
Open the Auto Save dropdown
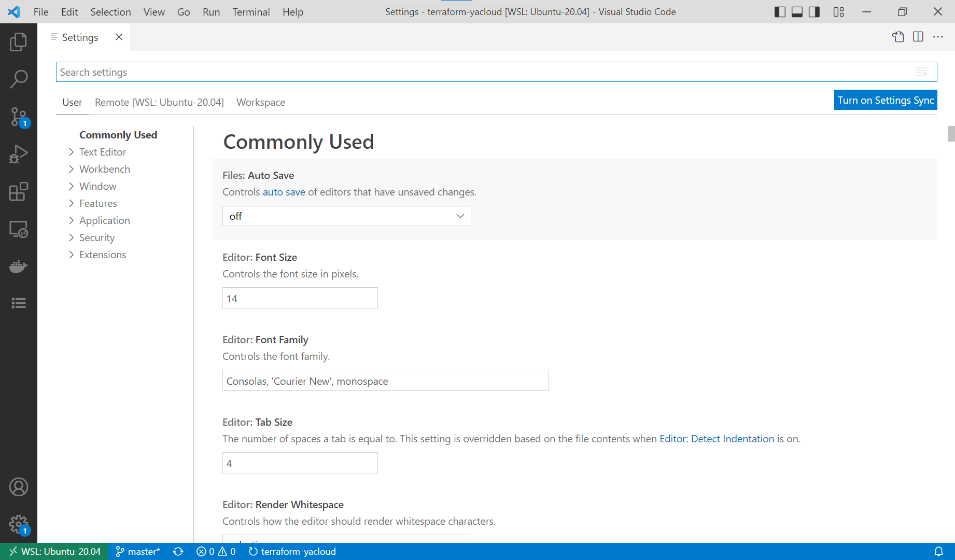pyautogui.click(x=347, y=216)
